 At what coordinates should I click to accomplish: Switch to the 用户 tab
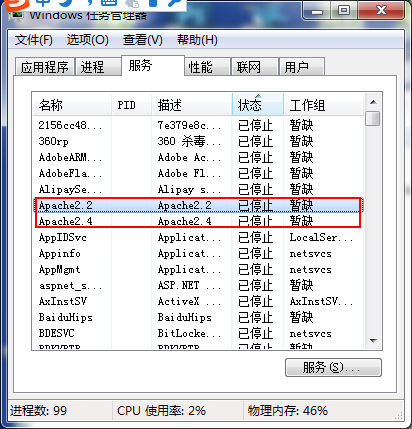pos(302,67)
